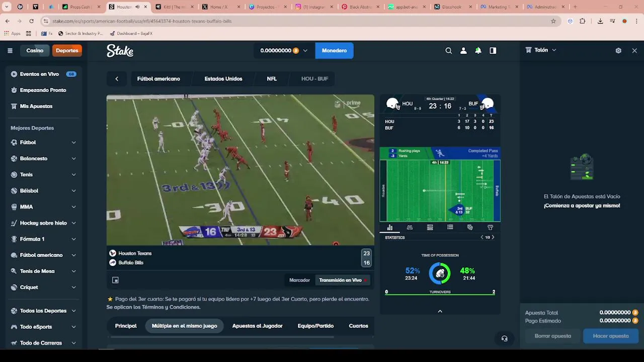Go to previous statistics page arrow
The image size is (644, 362).
pos(482,237)
